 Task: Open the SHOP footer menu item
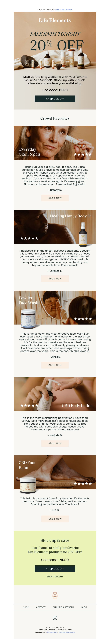[26, 607]
